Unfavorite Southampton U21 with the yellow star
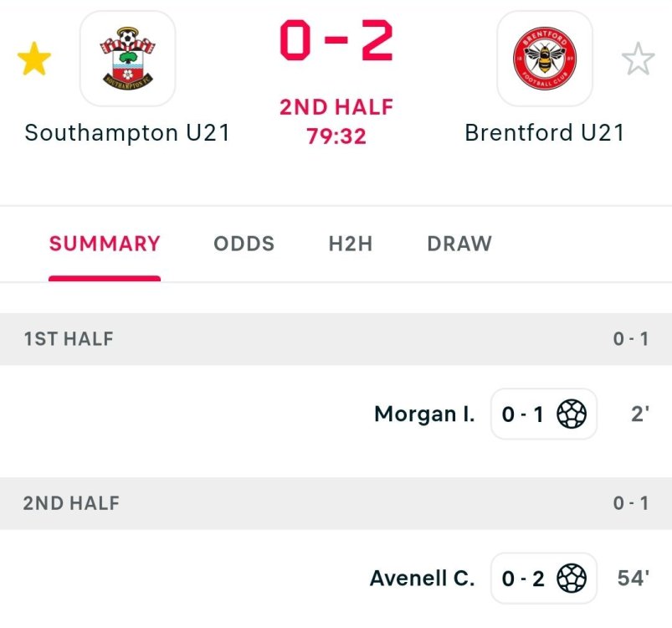 (34, 60)
